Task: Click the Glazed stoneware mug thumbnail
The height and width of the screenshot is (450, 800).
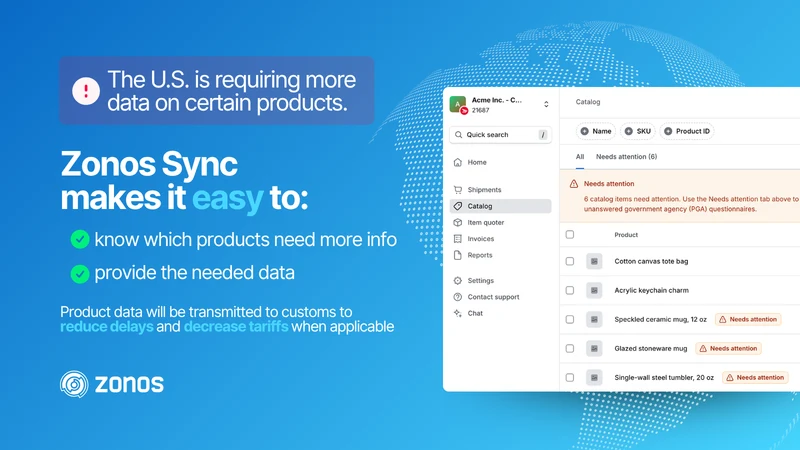Action: coord(594,348)
